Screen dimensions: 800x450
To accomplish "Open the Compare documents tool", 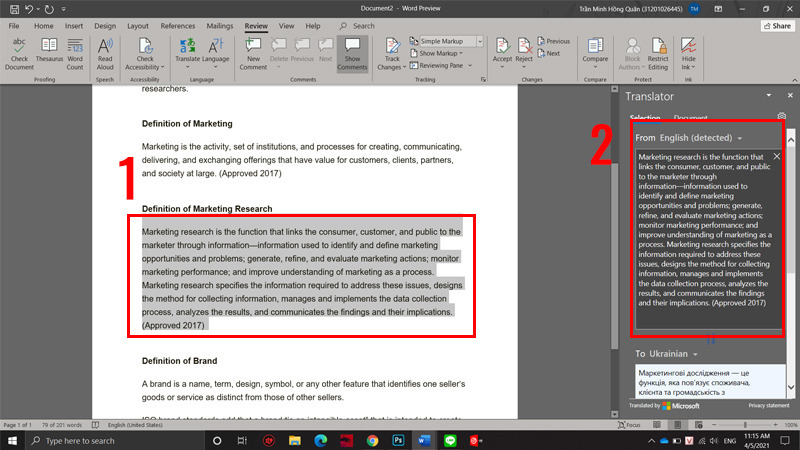I will (595, 50).
